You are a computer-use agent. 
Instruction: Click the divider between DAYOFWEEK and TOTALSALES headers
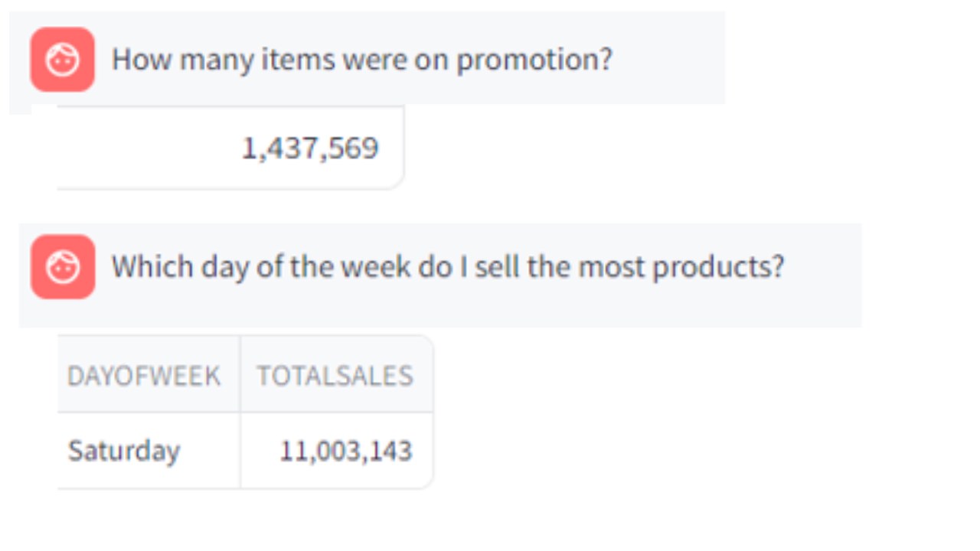tap(240, 376)
